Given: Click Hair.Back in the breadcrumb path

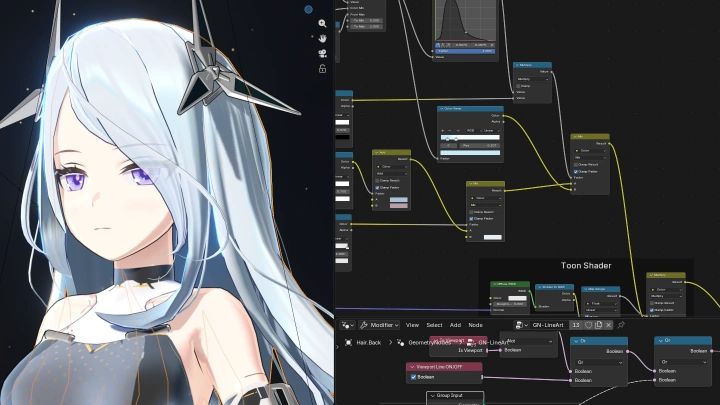Looking at the screenshot, I should pos(369,343).
